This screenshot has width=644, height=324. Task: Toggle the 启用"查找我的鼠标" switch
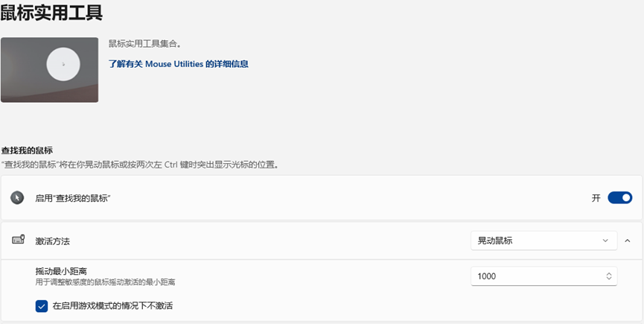pyautogui.click(x=619, y=198)
